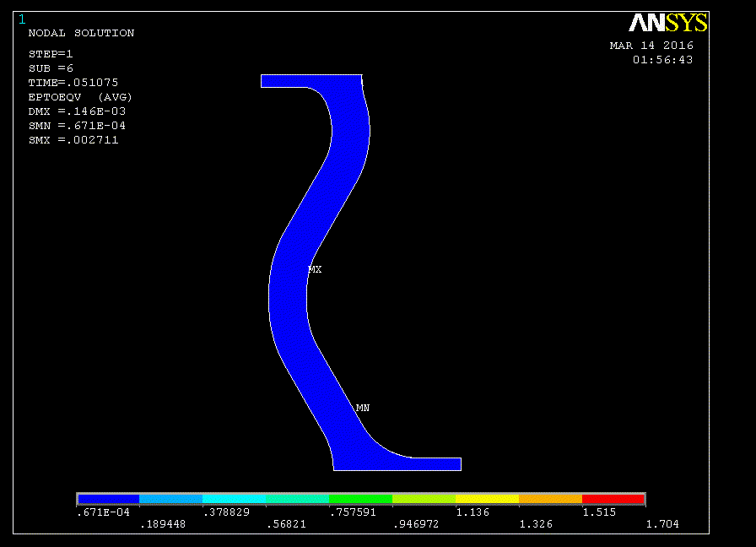Click legend value .946972
756x547 pixels.
[416, 524]
